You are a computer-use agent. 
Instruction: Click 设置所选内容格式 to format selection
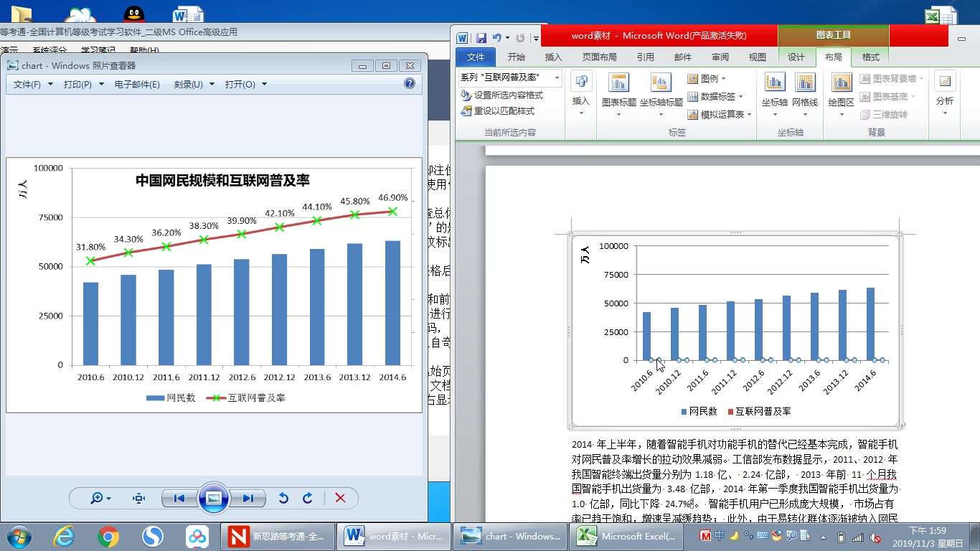coord(499,95)
